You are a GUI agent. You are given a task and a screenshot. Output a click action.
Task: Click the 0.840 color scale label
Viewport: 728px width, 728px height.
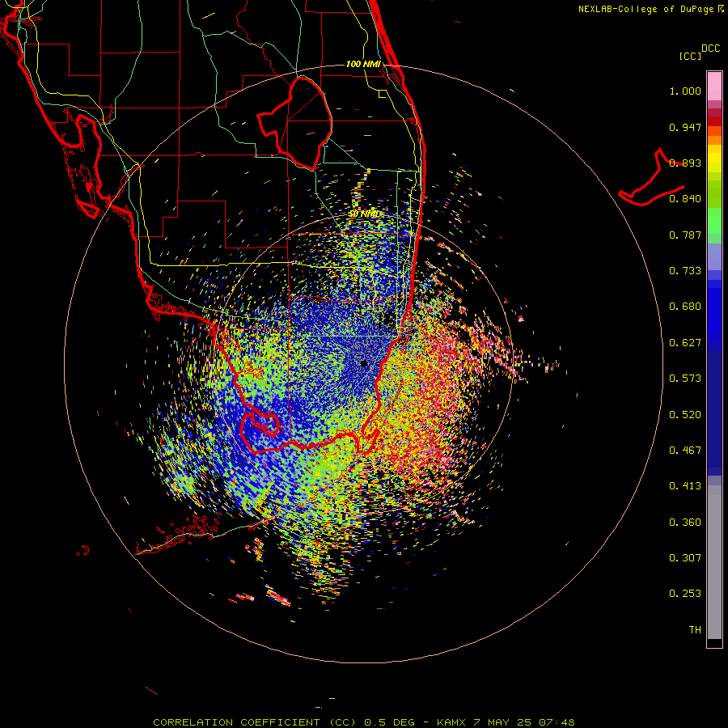point(685,199)
